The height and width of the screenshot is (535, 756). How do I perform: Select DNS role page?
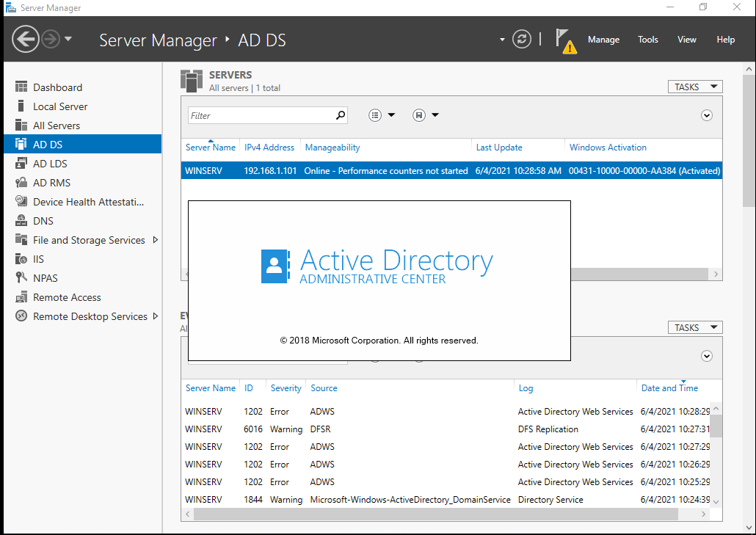tap(82, 221)
